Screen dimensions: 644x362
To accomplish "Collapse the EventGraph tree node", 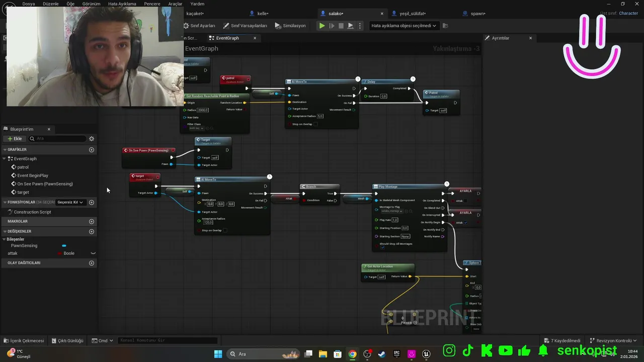I will (5, 159).
